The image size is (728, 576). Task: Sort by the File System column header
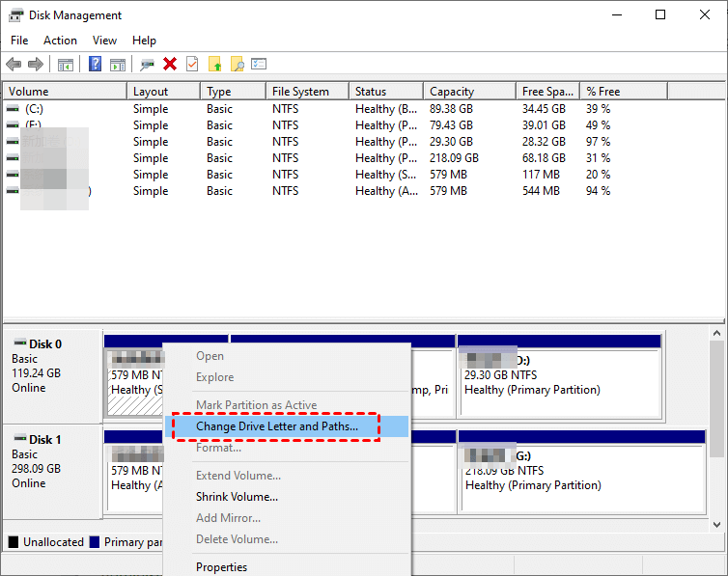tap(300, 92)
